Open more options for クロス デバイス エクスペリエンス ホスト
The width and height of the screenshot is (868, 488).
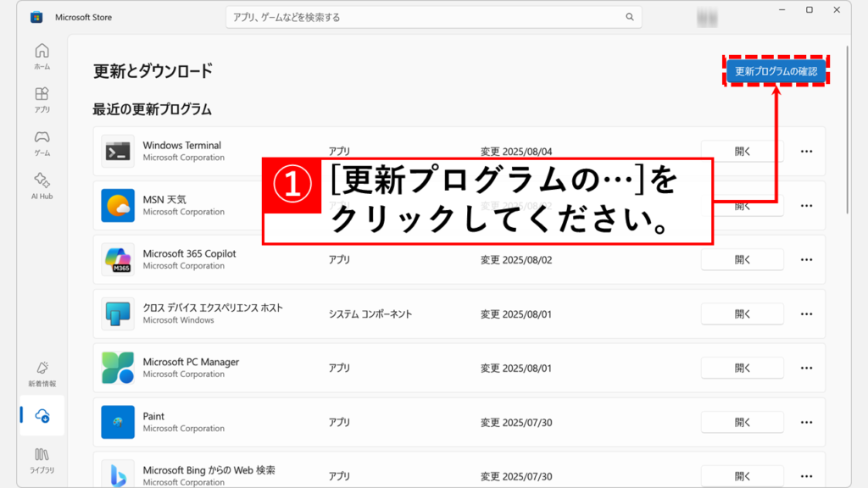[x=807, y=313]
